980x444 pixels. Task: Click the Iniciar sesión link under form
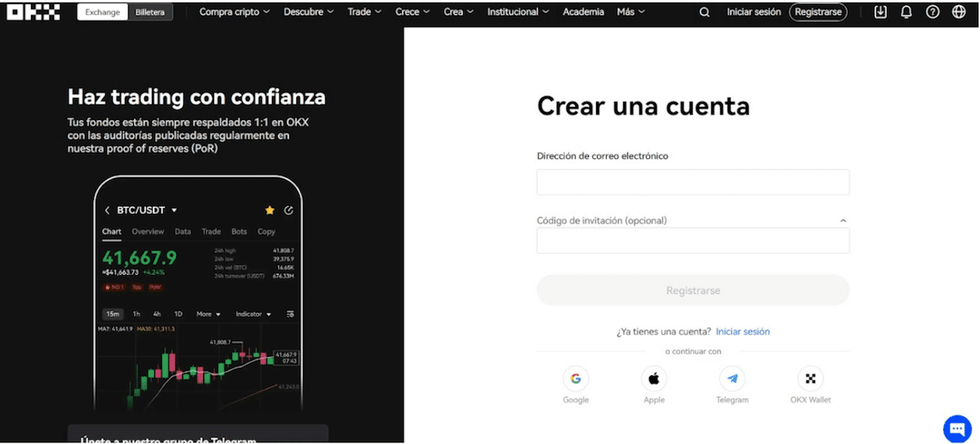coord(742,331)
